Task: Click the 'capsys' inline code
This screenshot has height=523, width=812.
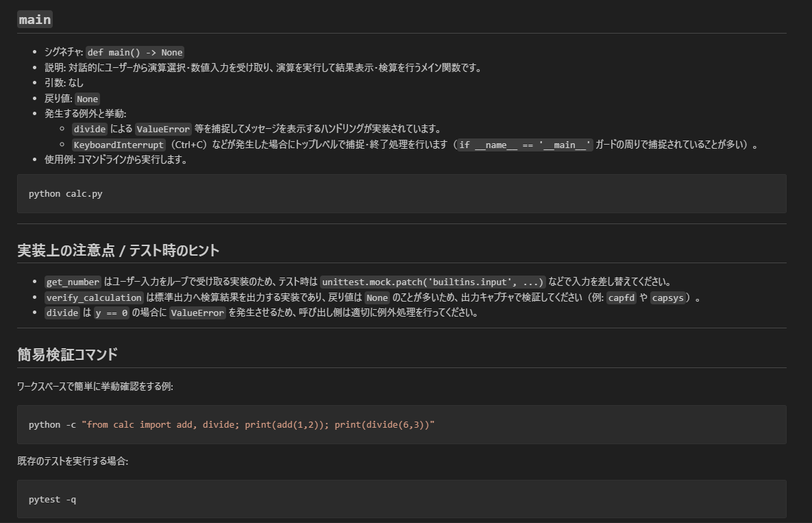Action: pyautogui.click(x=667, y=297)
